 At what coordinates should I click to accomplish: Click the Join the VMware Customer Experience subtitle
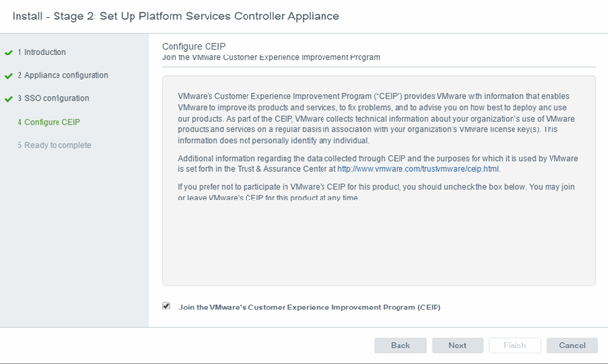[271, 57]
